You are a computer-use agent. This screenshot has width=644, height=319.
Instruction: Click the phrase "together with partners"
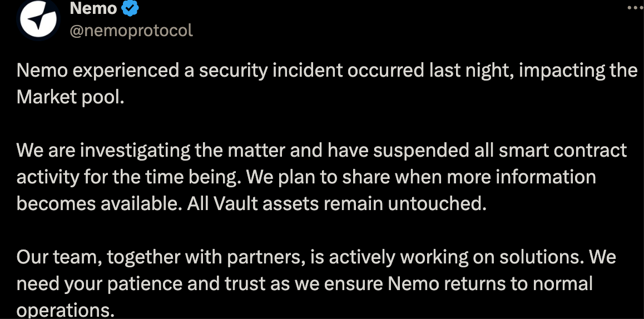(x=224, y=257)
